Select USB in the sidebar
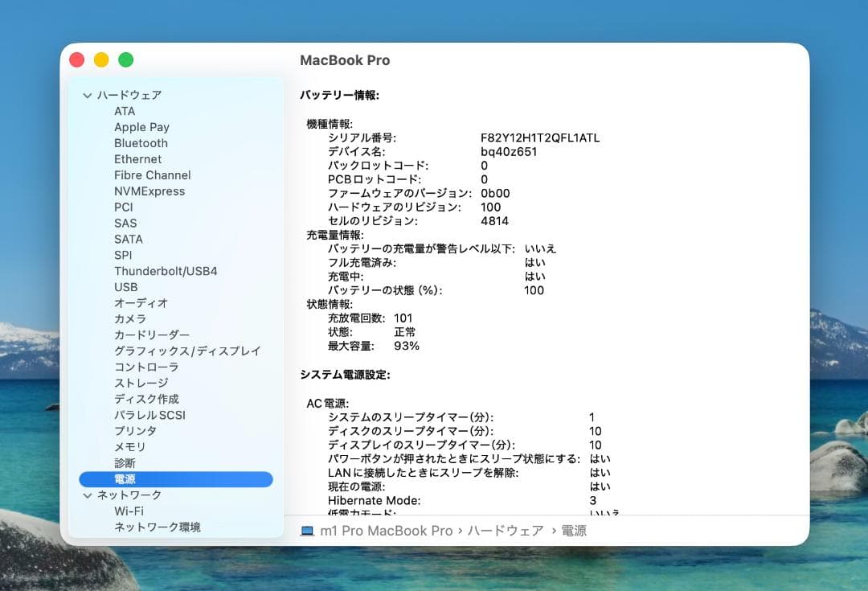Image resolution: width=868 pixels, height=591 pixels. [125, 287]
